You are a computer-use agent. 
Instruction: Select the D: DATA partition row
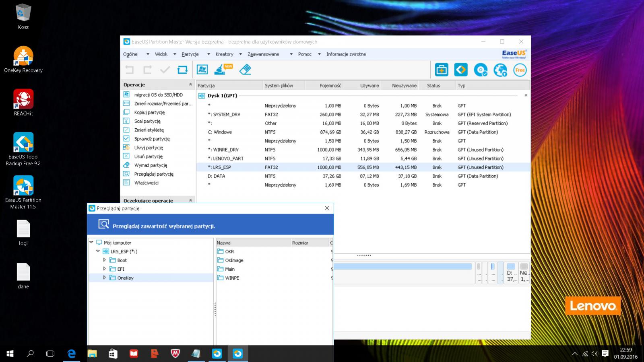(x=363, y=176)
